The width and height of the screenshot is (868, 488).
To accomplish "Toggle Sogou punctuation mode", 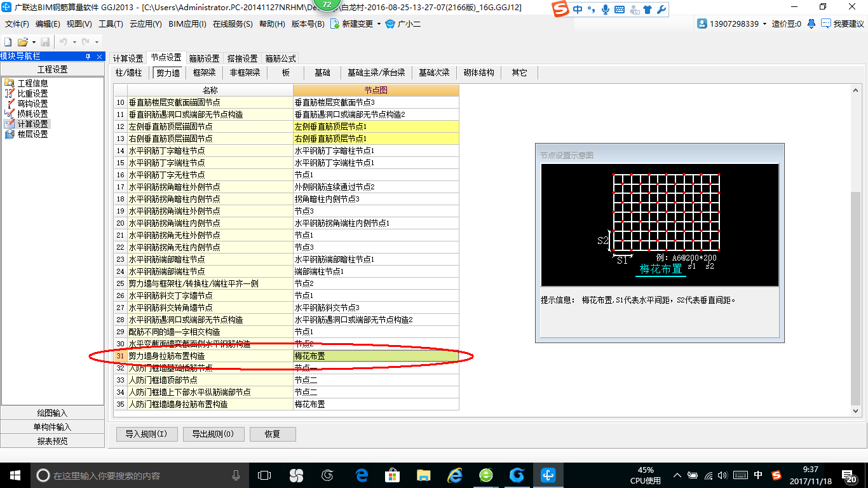I will point(592,10).
